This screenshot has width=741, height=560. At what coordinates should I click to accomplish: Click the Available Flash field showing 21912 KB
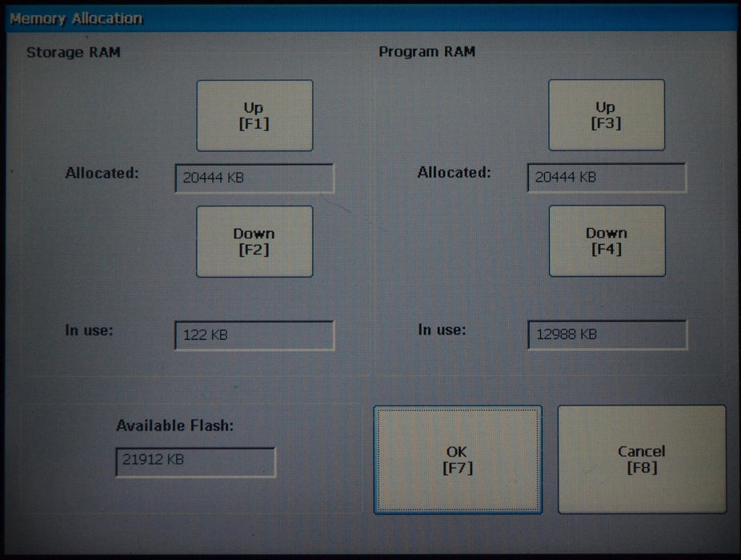pyautogui.click(x=195, y=462)
